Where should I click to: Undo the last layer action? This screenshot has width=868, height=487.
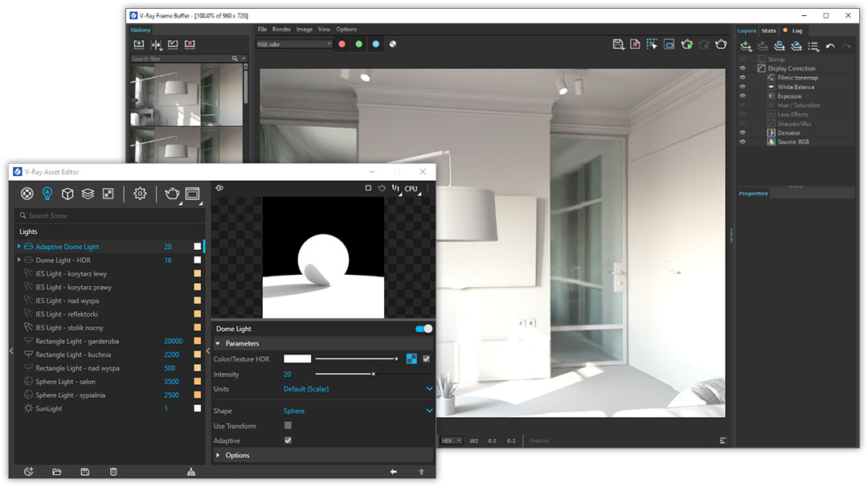coord(830,47)
